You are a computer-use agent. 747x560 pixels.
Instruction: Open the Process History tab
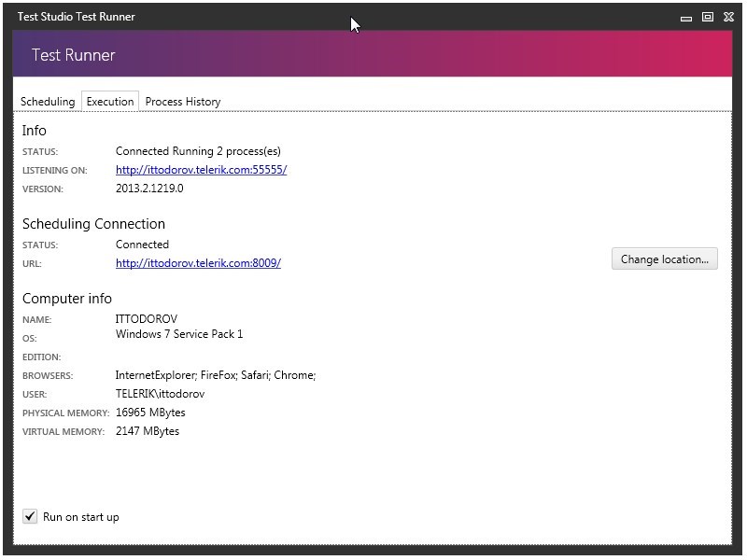[x=183, y=102]
